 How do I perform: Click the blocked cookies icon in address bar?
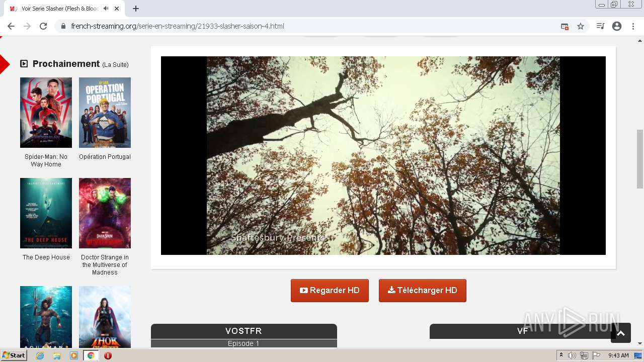click(565, 26)
